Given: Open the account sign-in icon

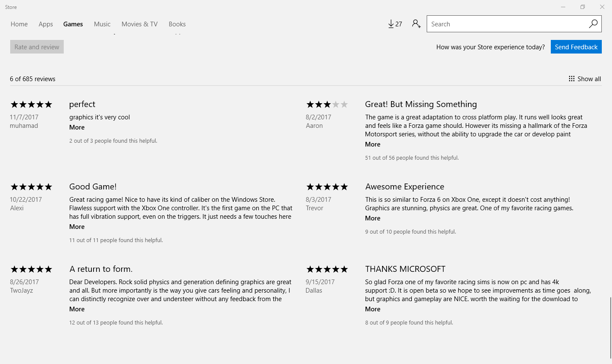Looking at the screenshot, I should click(x=416, y=24).
